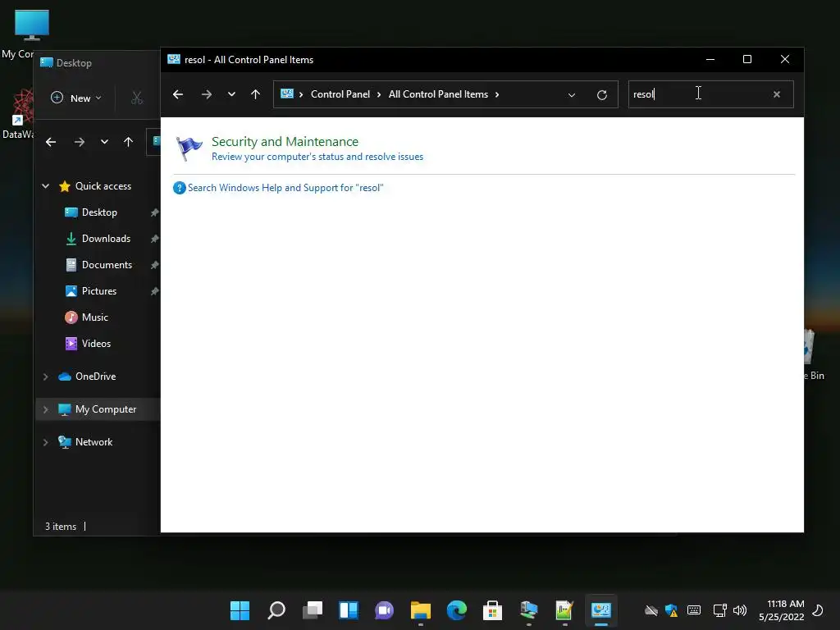Go back in Control Panel window
This screenshot has width=840, height=630.
(x=178, y=95)
